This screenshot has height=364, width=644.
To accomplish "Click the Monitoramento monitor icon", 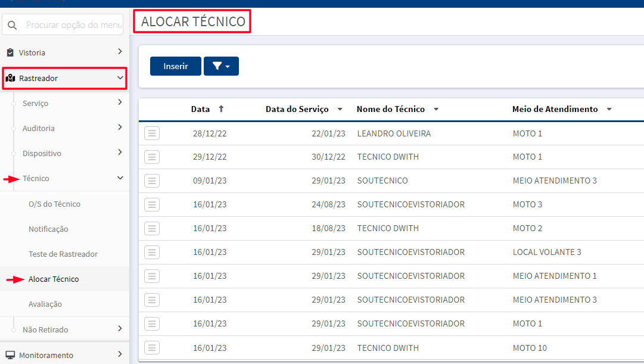I will coord(10,355).
